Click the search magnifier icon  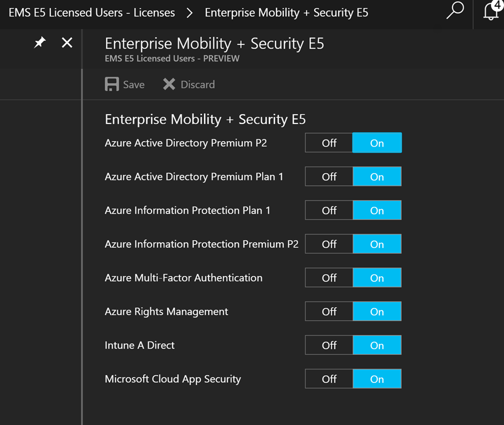tap(455, 11)
